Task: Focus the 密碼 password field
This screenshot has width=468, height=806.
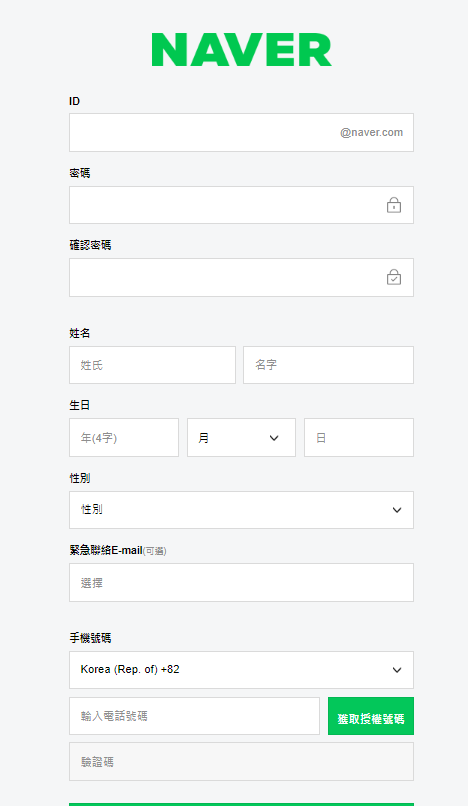Action: (x=241, y=205)
